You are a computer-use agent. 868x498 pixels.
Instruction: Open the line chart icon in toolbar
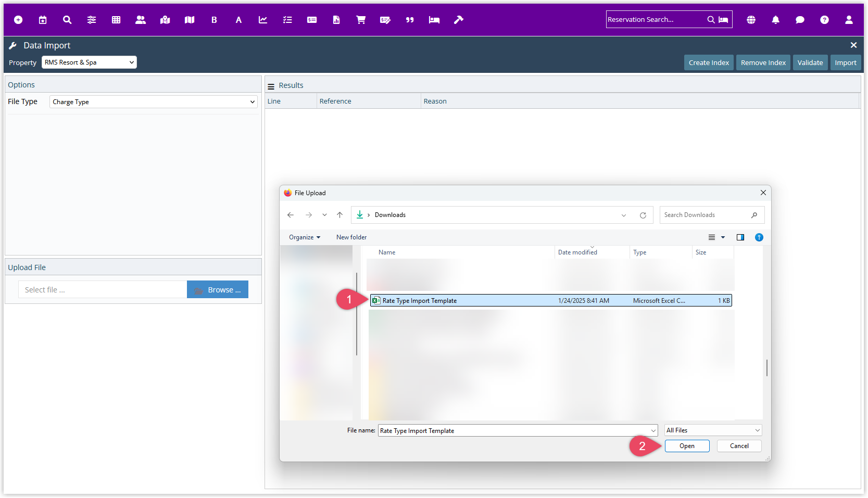263,20
